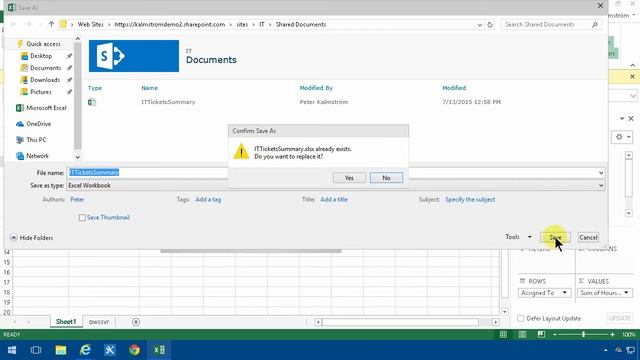Open File Explorer from the taskbar
Screen dimensions: 640x360
61,350
